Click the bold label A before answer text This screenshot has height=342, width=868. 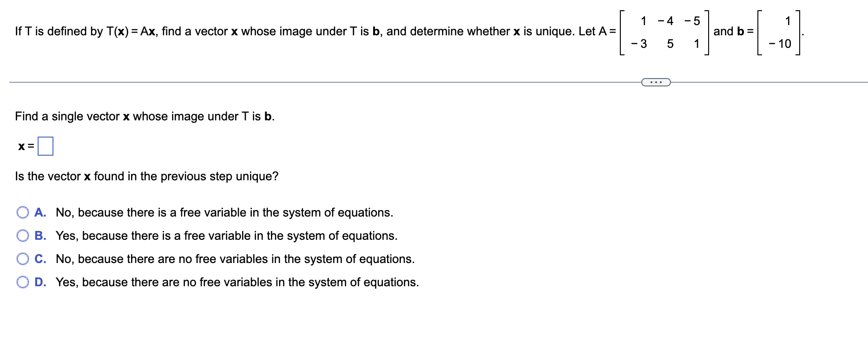coord(41,212)
